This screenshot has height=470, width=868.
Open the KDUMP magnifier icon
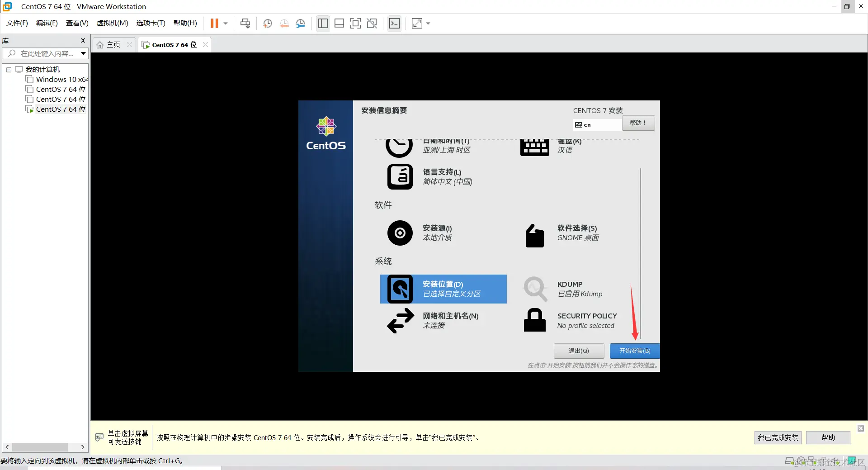pyautogui.click(x=535, y=289)
